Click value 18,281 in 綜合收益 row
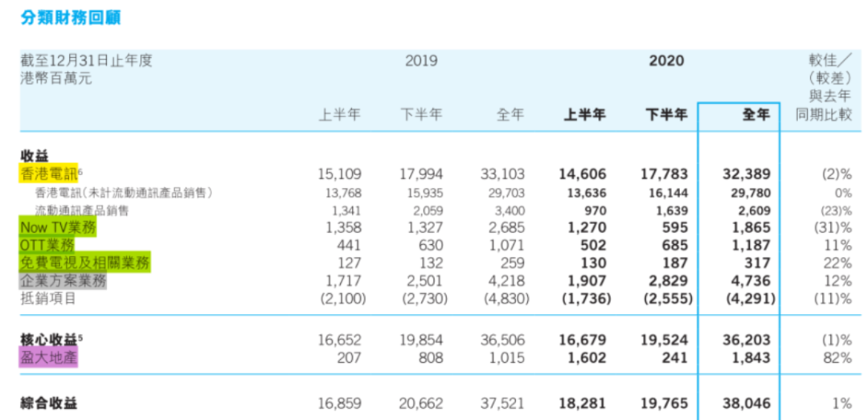This screenshot has width=868, height=420. [583, 403]
